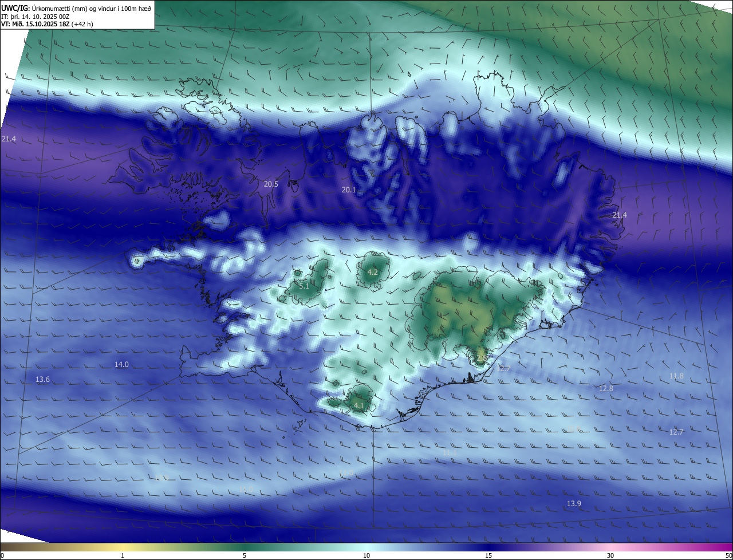Viewport: 733px width, 560px height.
Task: Click the map value 14.0
Action: point(121,364)
